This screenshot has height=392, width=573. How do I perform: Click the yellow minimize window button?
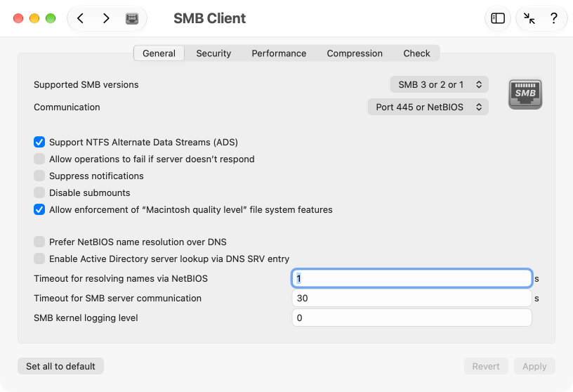(34, 18)
